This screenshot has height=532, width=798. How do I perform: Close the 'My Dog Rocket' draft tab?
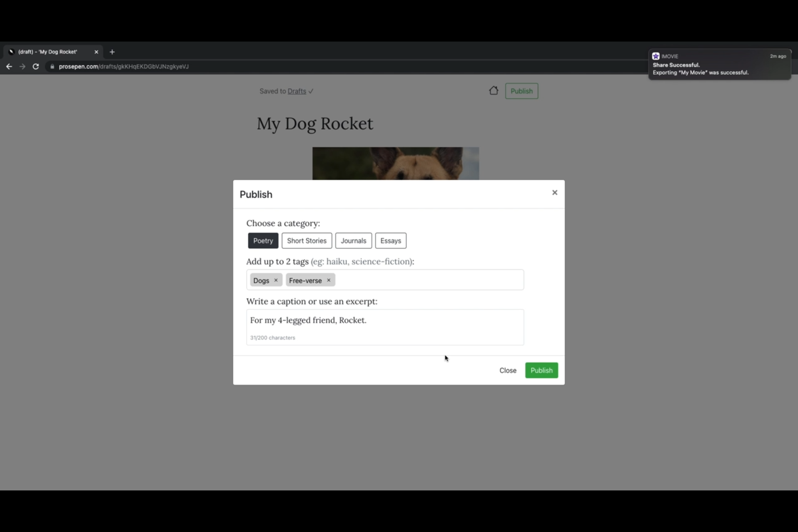96,52
